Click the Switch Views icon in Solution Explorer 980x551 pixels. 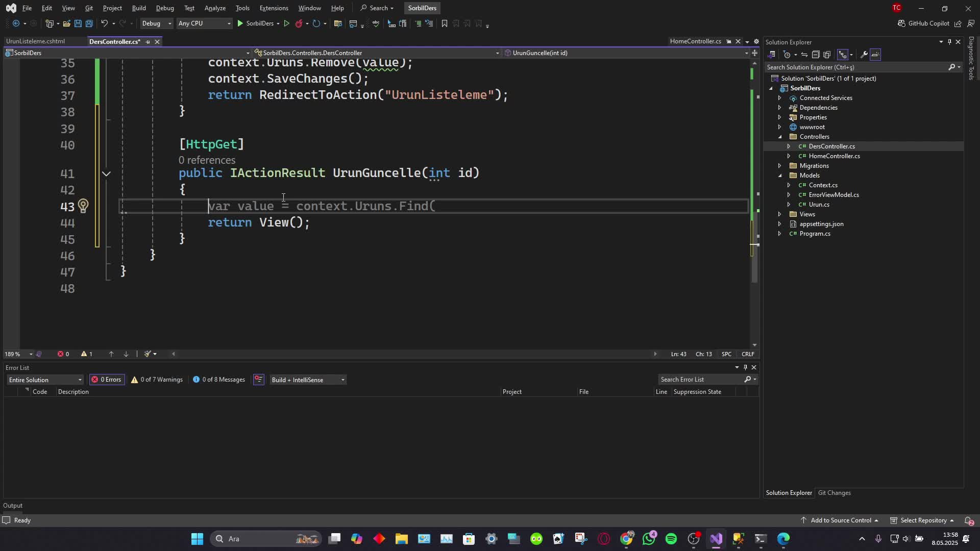772,55
